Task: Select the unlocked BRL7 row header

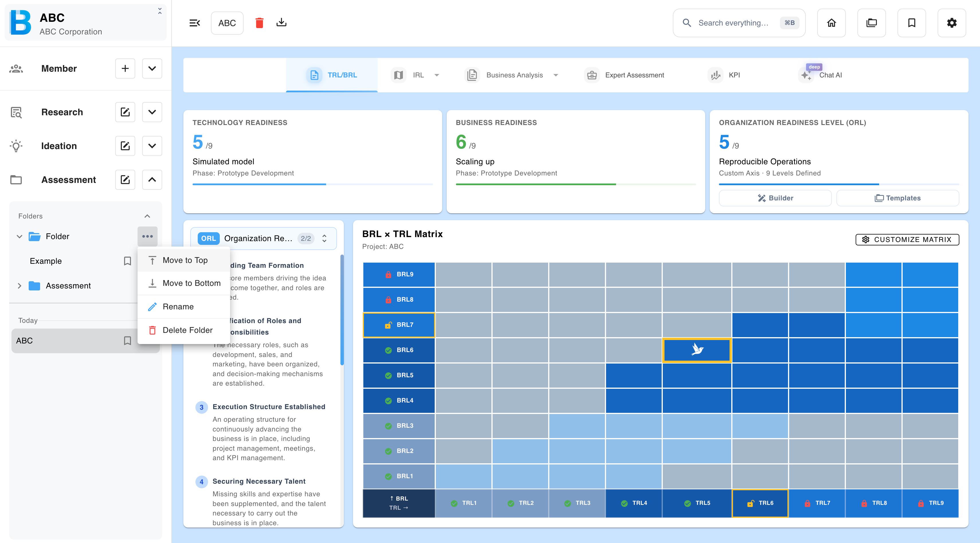Action: pyautogui.click(x=399, y=325)
